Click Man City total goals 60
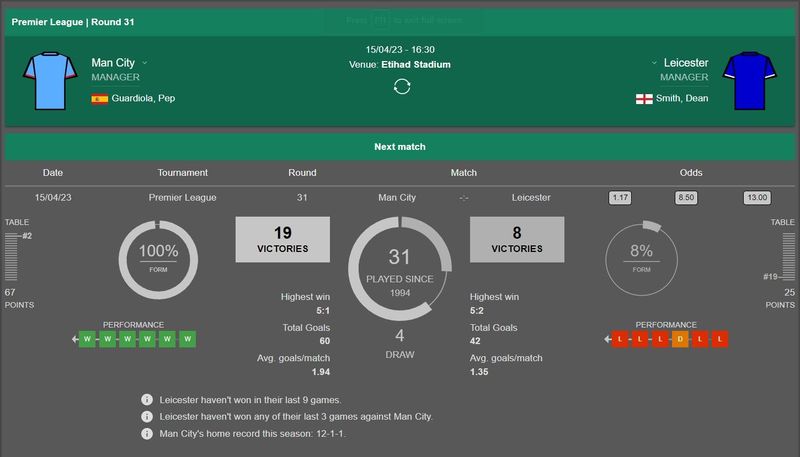 [324, 341]
